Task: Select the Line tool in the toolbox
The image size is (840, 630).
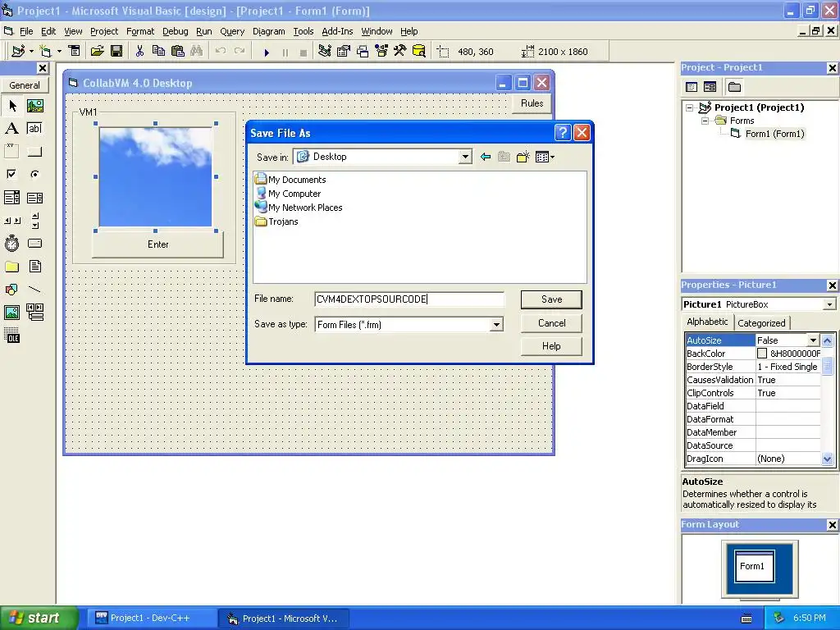Action: tap(34, 290)
